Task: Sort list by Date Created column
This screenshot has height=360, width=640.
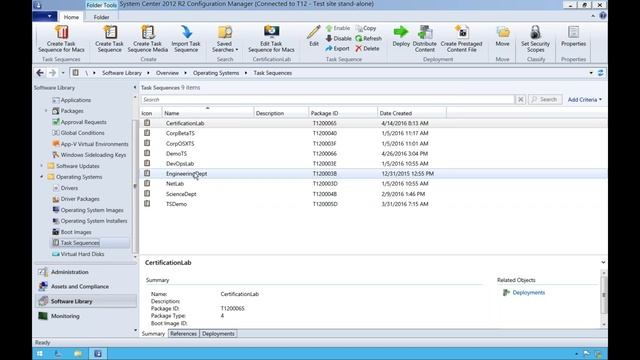Action: click(411, 113)
